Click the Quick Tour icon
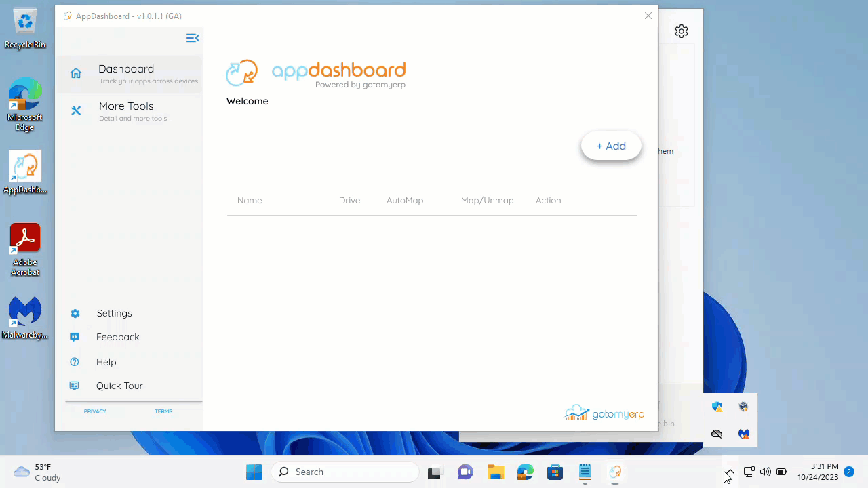Viewport: 868px width, 488px height. [x=75, y=386]
